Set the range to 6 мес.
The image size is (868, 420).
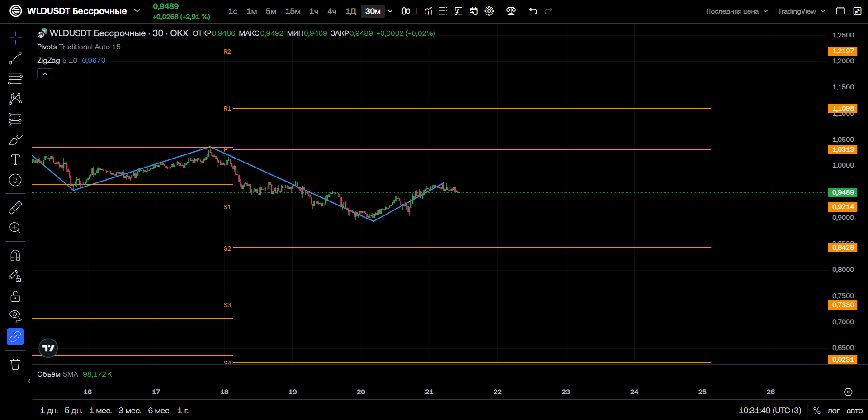(x=159, y=411)
